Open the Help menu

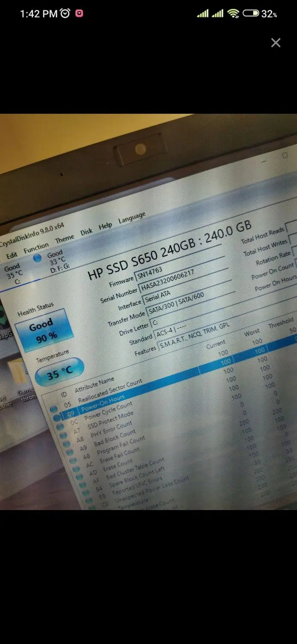105,226
